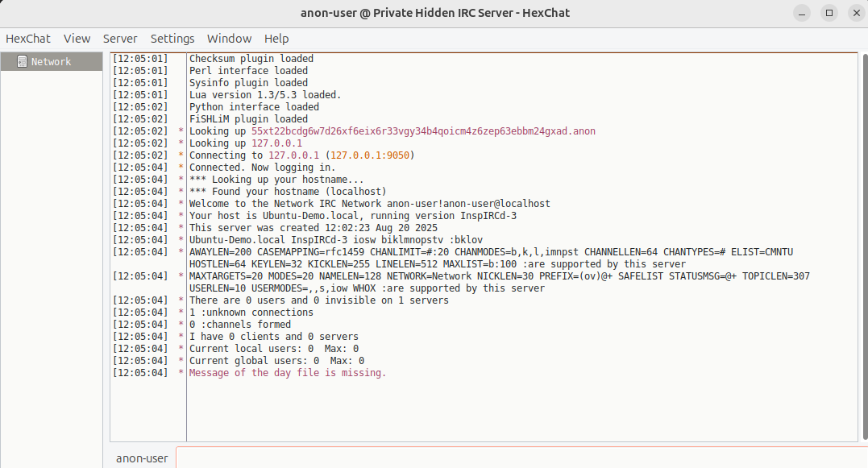This screenshot has height=468, width=868.
Task: Click the timestamp column separator line
Action: (186, 246)
